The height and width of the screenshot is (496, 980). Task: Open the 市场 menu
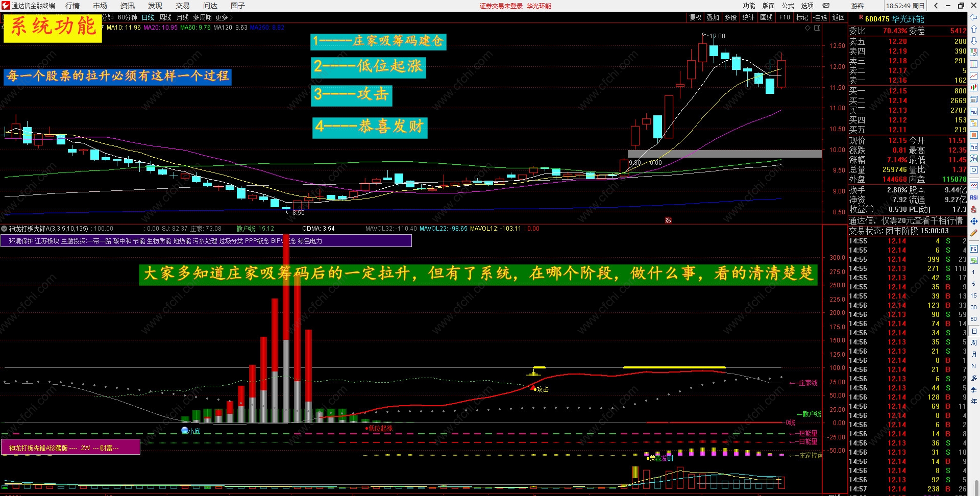[x=100, y=6]
